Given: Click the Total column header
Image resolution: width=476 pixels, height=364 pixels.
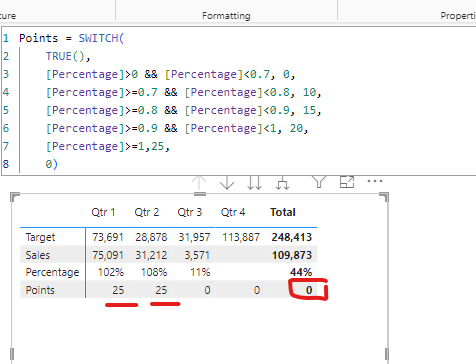Looking at the screenshot, I should 283,212.
